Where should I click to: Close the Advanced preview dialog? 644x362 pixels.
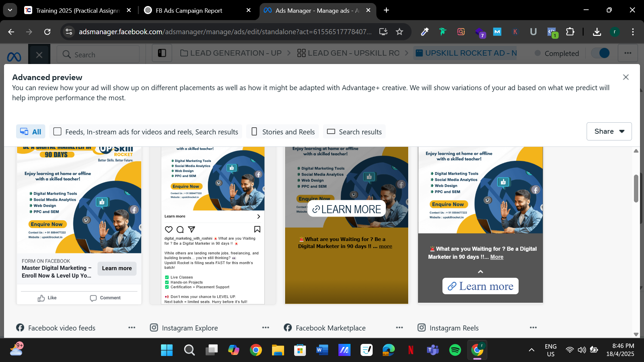[x=626, y=77]
